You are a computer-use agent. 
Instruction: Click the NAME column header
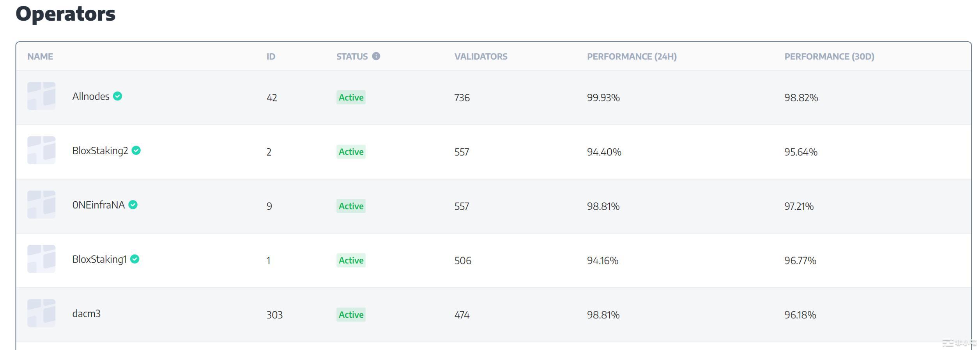(x=40, y=56)
